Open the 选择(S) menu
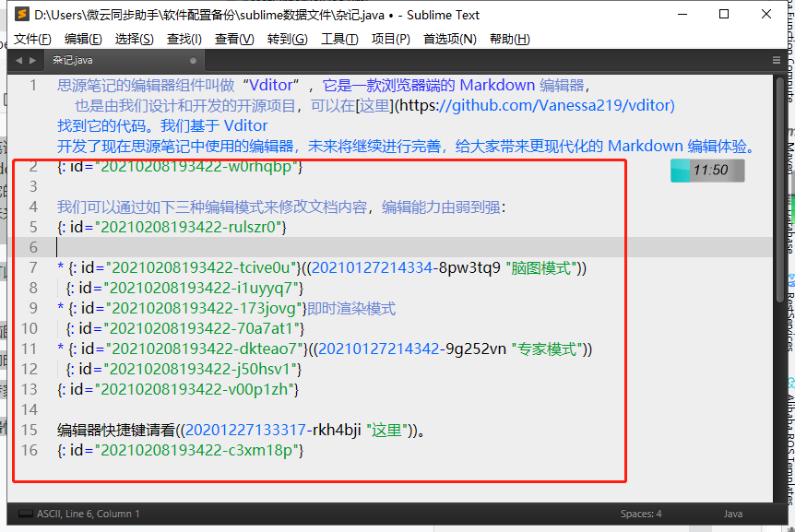The height and width of the screenshot is (532, 795). click(135, 39)
